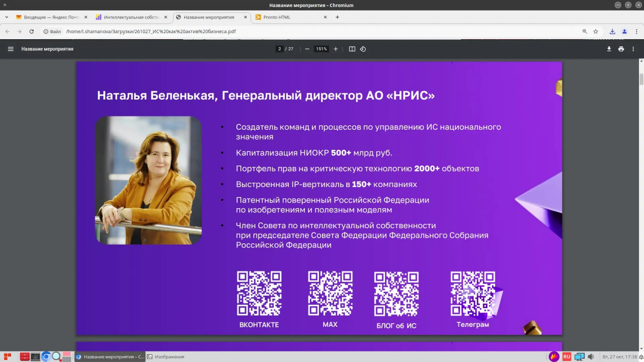Go forward in browser history
Viewport: 644px width, 362px height.
(x=20, y=31)
